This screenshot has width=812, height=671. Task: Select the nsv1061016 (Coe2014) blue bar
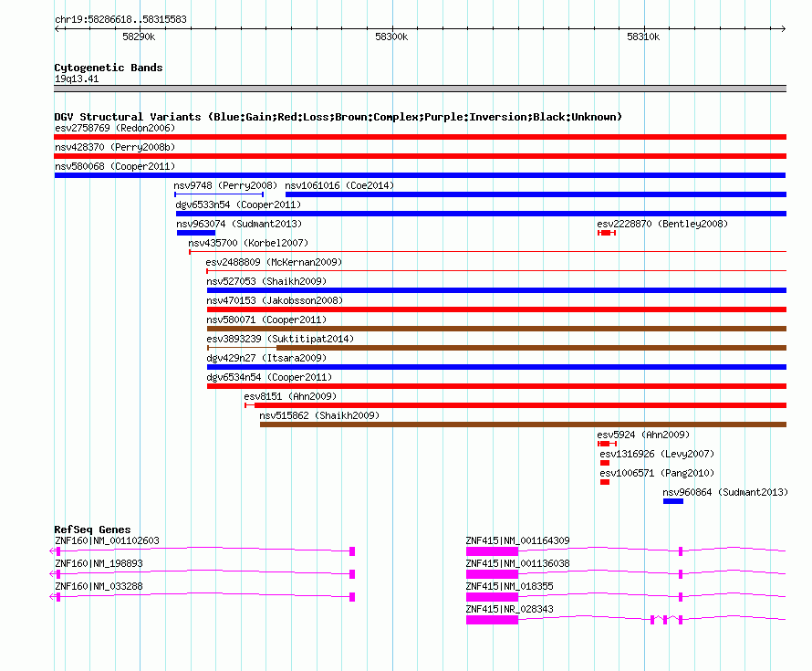click(x=536, y=194)
